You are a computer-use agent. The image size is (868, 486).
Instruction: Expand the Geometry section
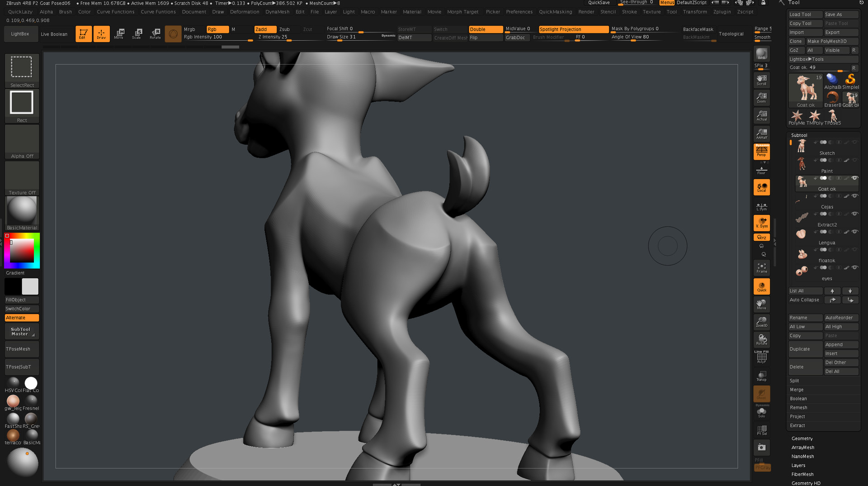click(802, 438)
